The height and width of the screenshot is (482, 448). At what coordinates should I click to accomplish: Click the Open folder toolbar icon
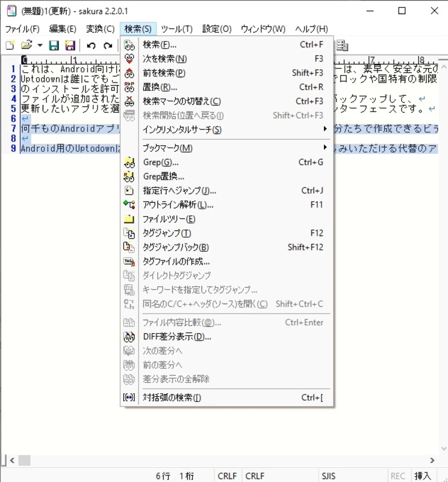[26, 46]
